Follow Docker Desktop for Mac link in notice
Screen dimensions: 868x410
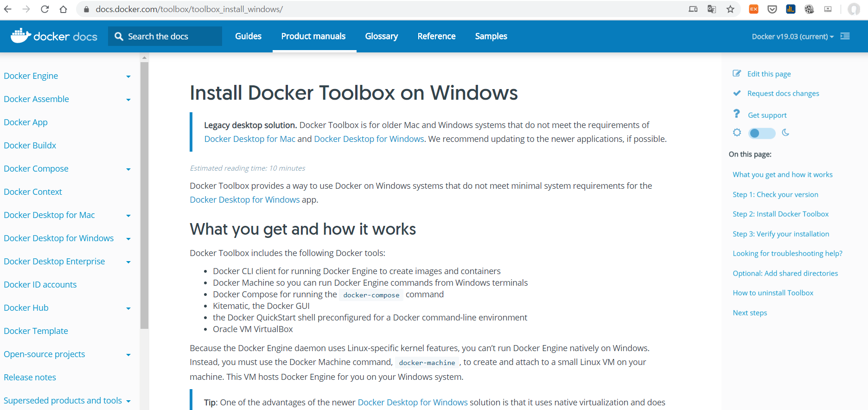point(249,139)
